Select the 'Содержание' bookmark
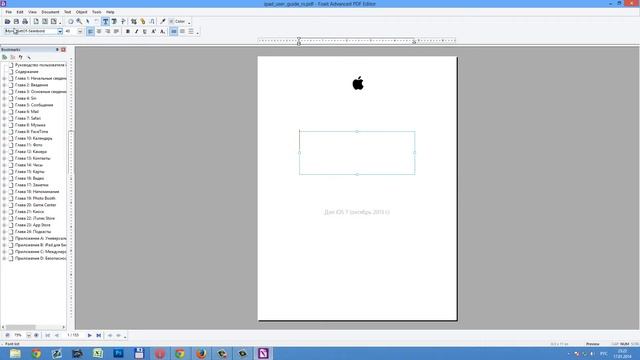640x360 pixels. coord(27,72)
